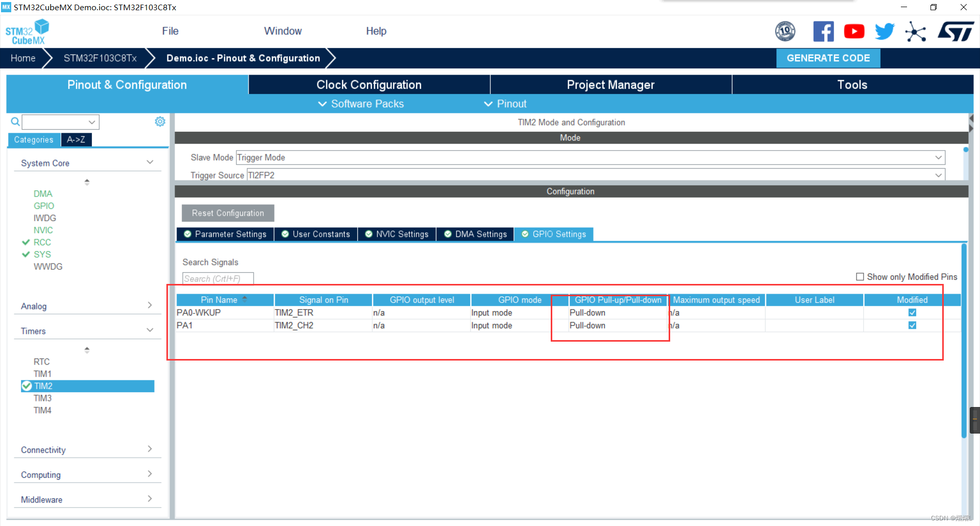Open the File menu
The width and height of the screenshot is (980, 526).
(x=170, y=31)
